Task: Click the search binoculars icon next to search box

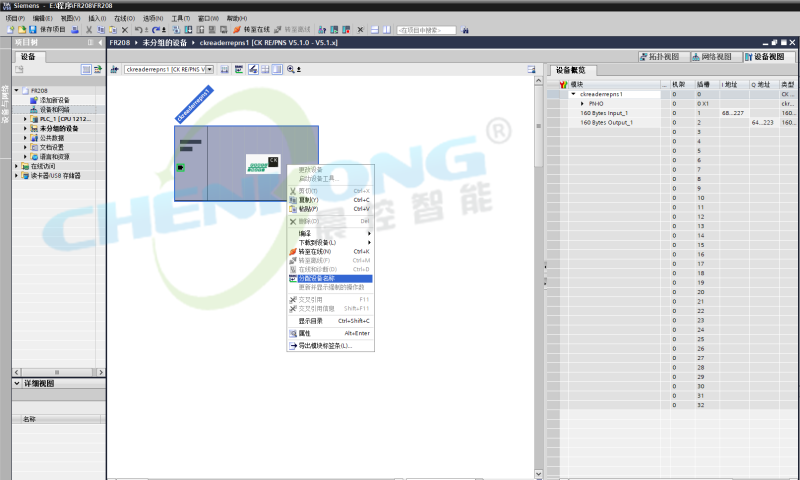Action: 465,30
